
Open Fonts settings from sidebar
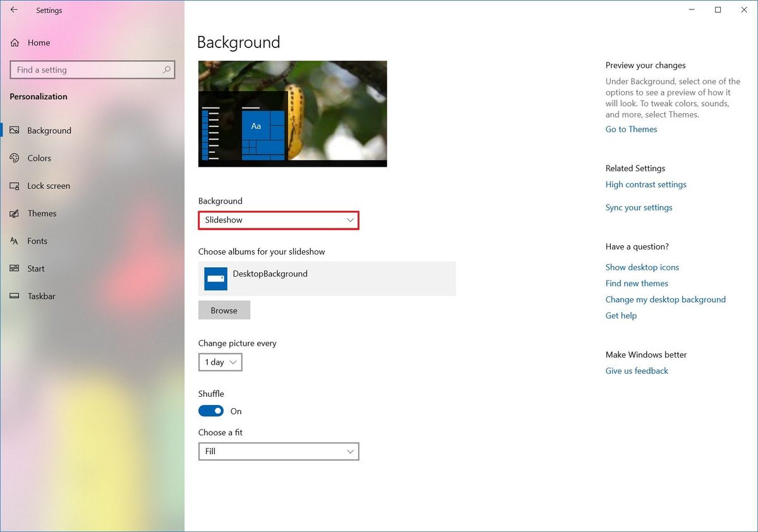15,241
